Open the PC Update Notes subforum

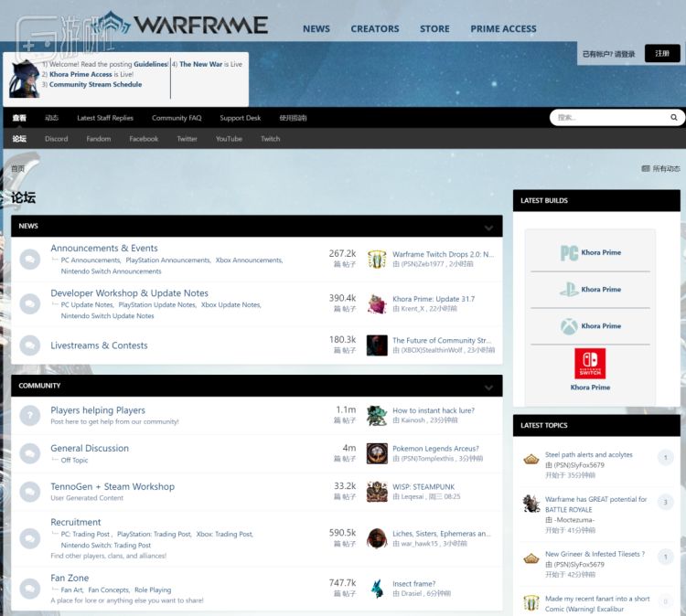(87, 304)
